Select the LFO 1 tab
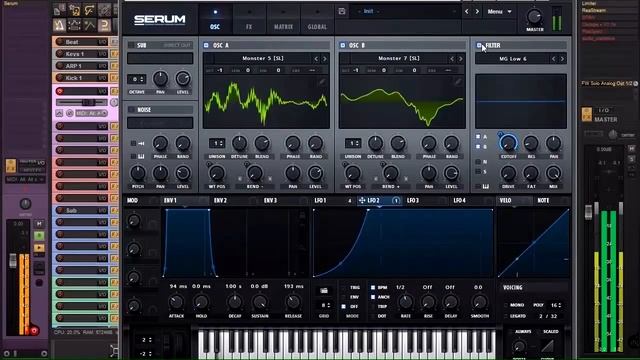This screenshot has height=360, width=640. tap(320, 200)
